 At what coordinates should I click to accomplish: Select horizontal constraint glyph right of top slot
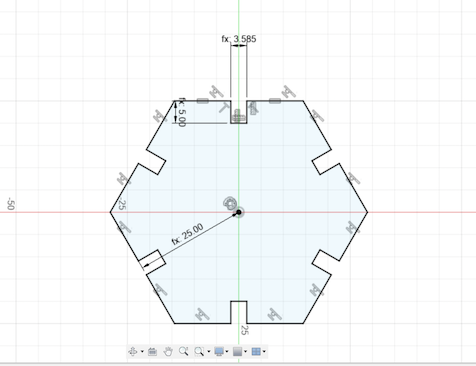(275, 101)
